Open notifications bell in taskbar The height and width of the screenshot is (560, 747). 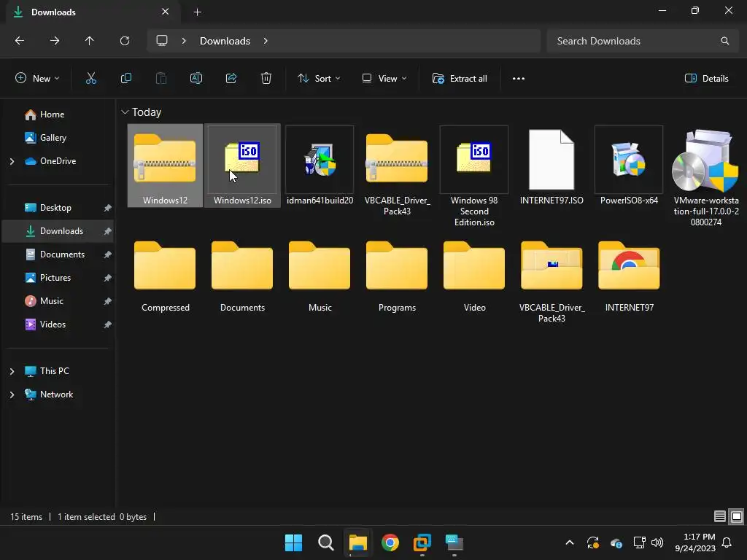coord(727,542)
